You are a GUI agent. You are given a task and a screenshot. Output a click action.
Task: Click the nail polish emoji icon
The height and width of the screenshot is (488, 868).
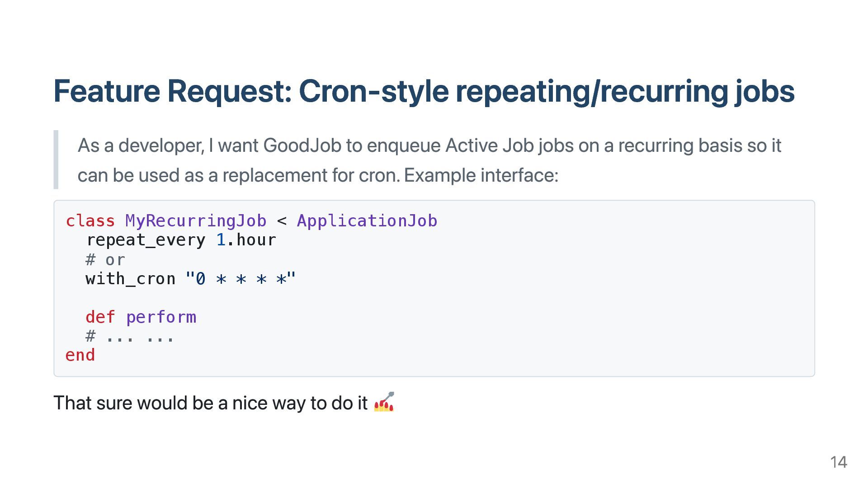pyautogui.click(x=384, y=402)
